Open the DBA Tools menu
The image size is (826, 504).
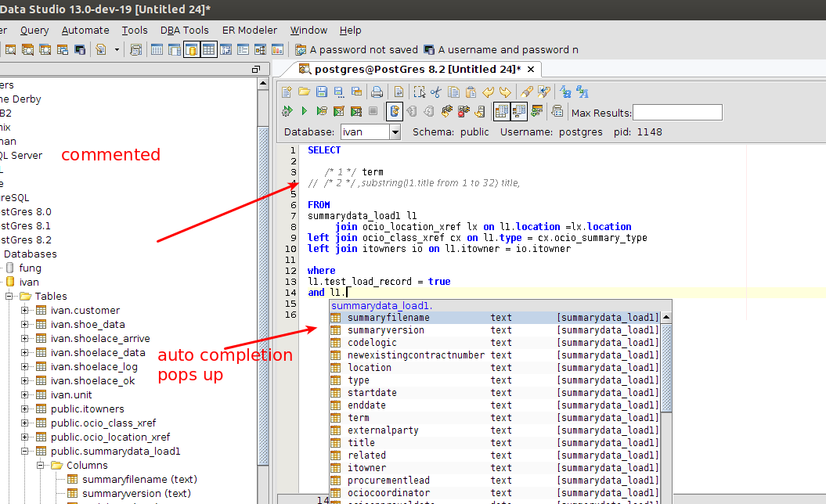184,31
